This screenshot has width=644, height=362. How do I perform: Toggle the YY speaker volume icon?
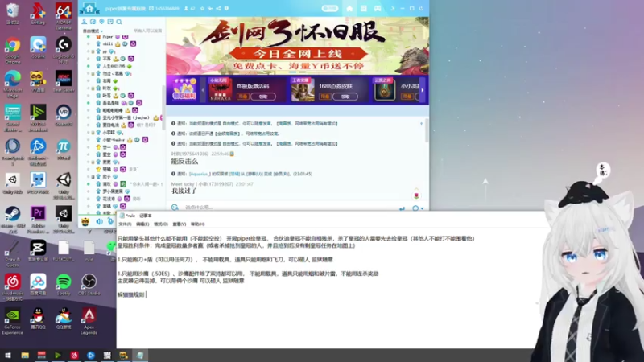point(99,222)
